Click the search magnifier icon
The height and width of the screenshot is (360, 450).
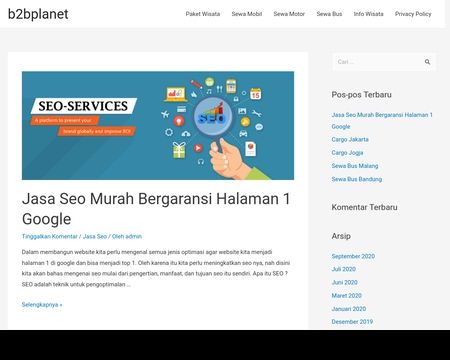[x=427, y=62]
